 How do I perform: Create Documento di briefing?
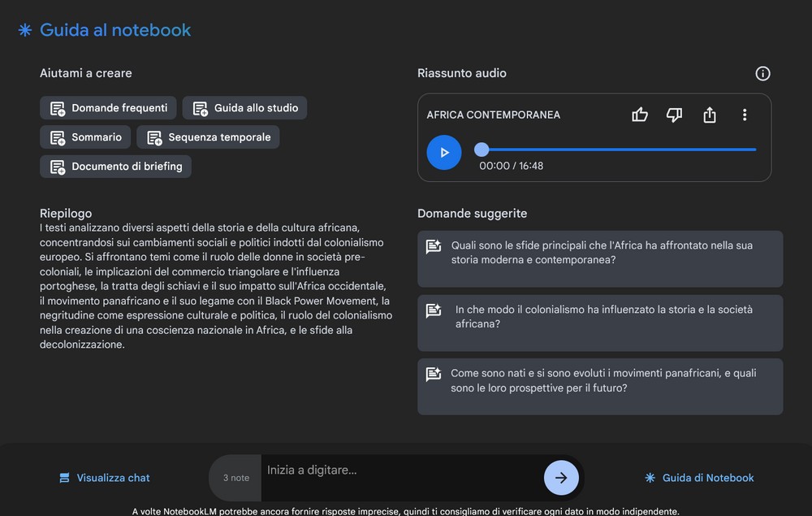pyautogui.click(x=115, y=167)
